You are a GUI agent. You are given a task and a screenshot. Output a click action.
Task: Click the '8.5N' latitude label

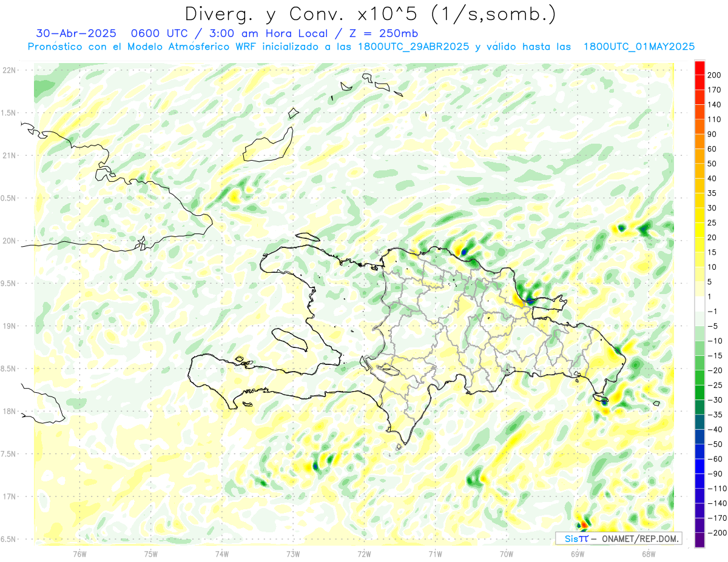click(8, 369)
